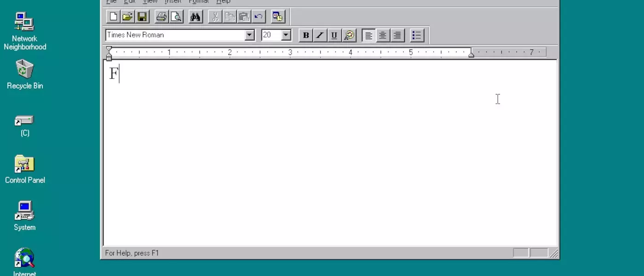The image size is (644, 276).
Task: Click the Copy icon in the toolbar
Action: pos(230,17)
